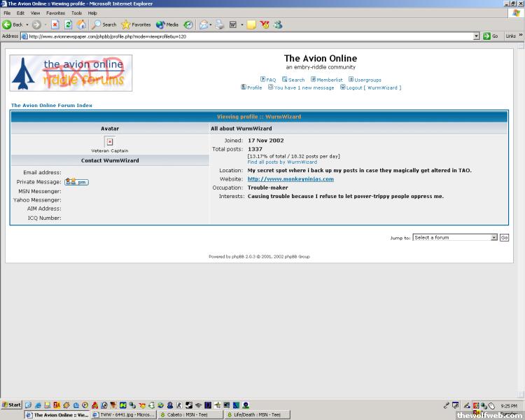Click the broken avatar image
This screenshot has width=525, height=420.
click(x=109, y=141)
